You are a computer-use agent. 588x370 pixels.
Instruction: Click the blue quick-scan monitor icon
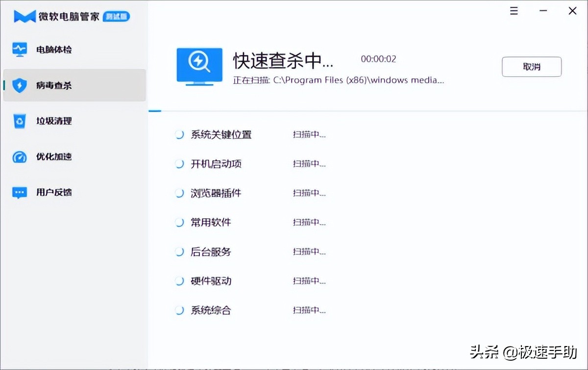(199, 66)
